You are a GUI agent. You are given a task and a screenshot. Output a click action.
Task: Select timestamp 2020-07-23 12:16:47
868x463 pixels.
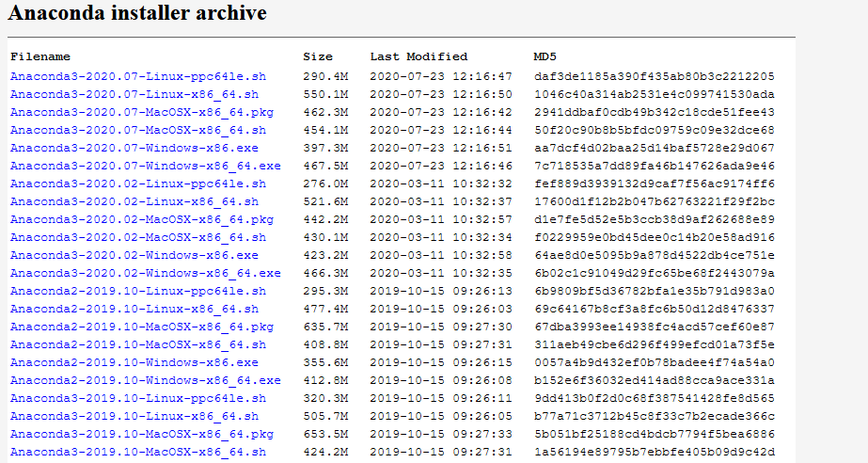[441, 76]
